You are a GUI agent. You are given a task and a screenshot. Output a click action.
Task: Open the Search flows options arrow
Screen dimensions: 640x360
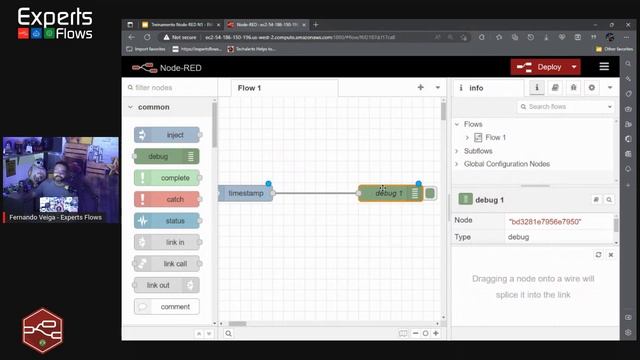pyautogui.click(x=610, y=107)
